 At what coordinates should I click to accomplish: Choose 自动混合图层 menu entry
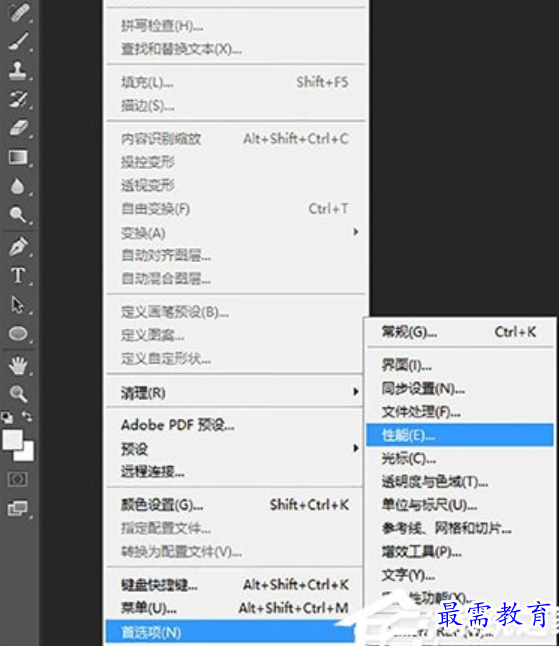tap(236, 279)
